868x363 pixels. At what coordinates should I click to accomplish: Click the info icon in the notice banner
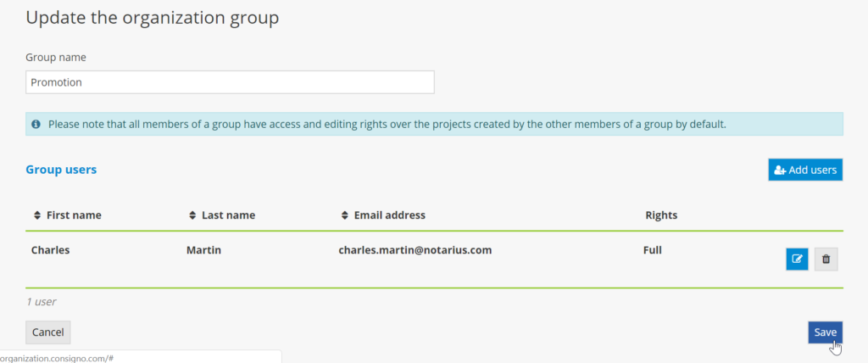point(36,125)
